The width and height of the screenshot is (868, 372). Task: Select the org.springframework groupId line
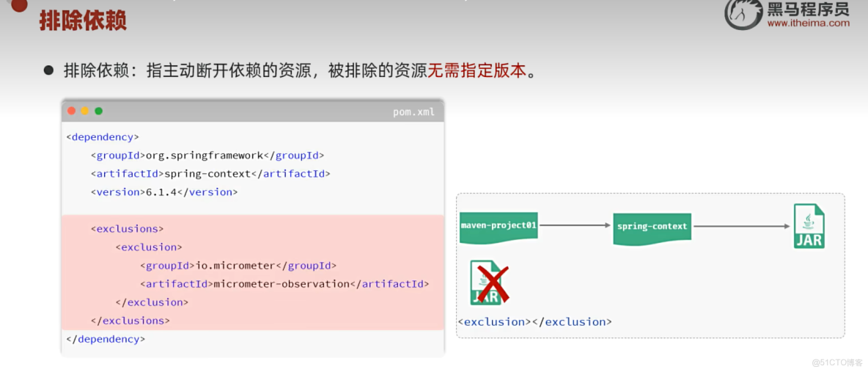[x=207, y=156]
